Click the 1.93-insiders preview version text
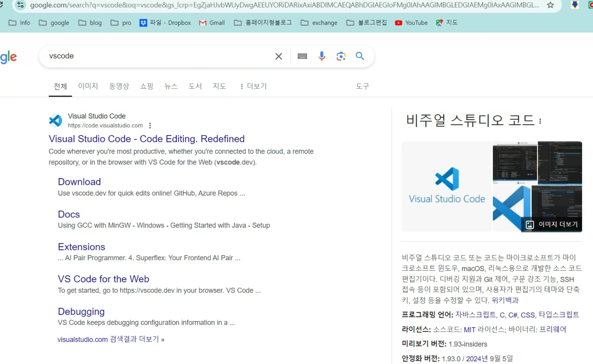 pyautogui.click(x=468, y=344)
